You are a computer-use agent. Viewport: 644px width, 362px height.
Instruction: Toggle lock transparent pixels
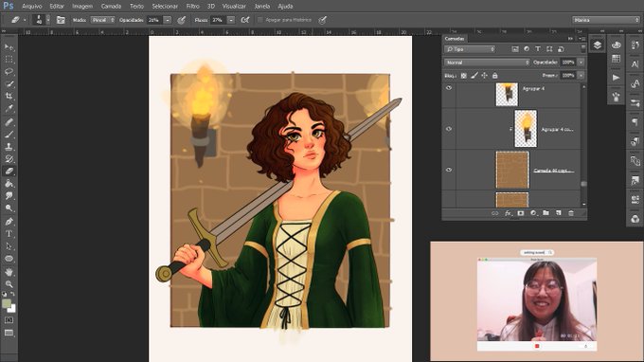point(464,76)
